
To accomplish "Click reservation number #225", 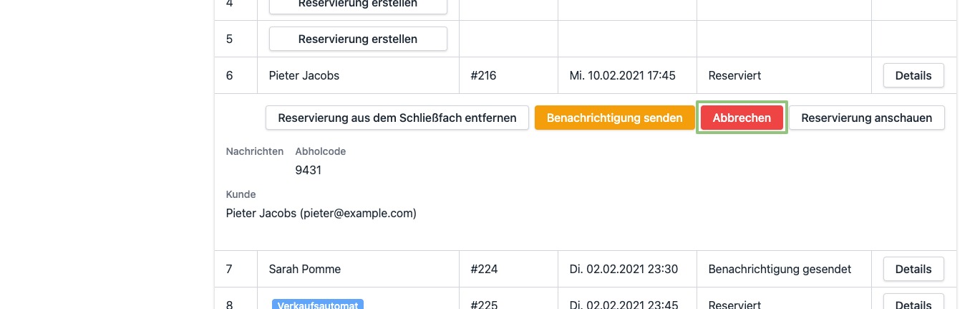I will coord(483,305).
